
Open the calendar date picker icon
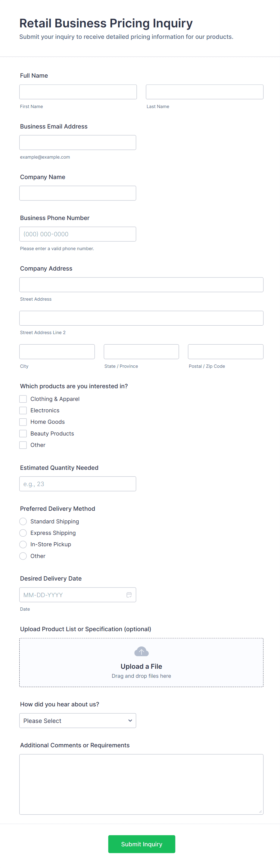point(129,595)
